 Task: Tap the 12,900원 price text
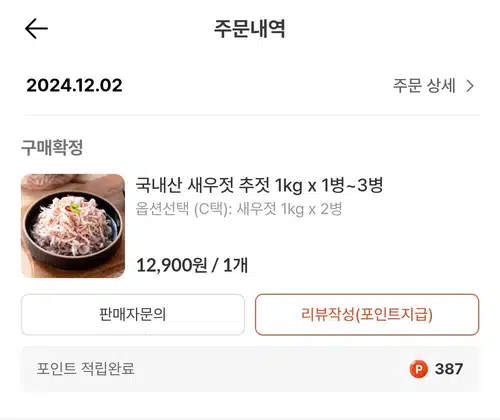[x=172, y=266]
